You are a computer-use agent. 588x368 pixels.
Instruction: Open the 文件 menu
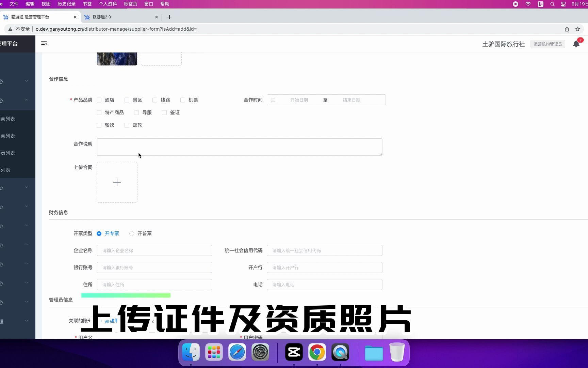point(14,4)
